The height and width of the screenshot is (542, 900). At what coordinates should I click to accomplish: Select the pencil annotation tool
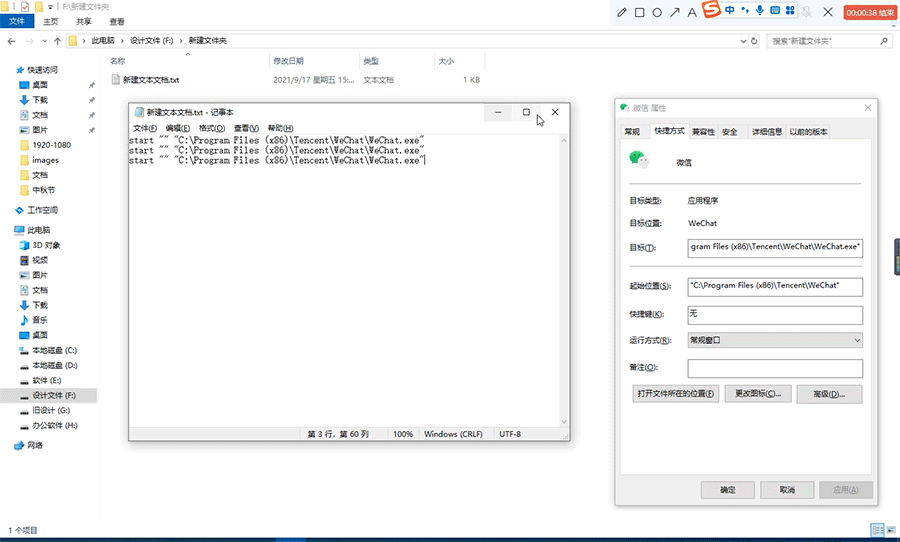pyautogui.click(x=622, y=13)
